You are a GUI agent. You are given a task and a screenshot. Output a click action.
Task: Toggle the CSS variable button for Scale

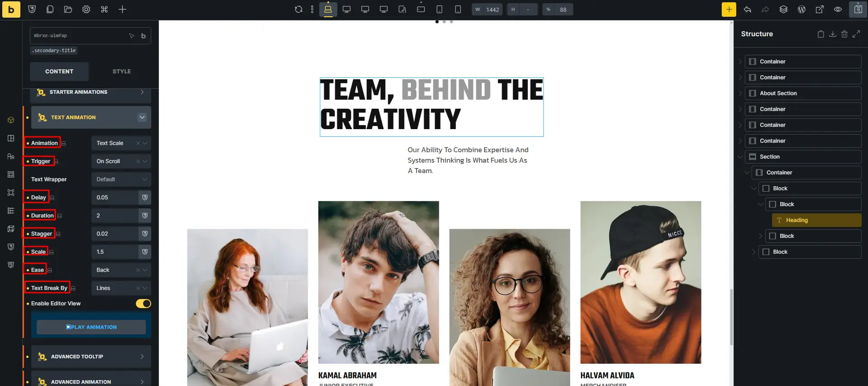click(145, 252)
